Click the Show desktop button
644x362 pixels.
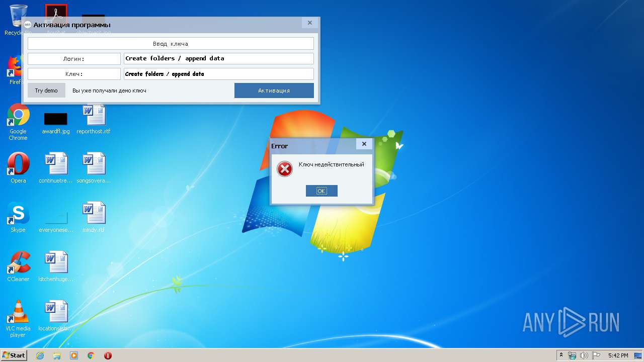point(638,355)
